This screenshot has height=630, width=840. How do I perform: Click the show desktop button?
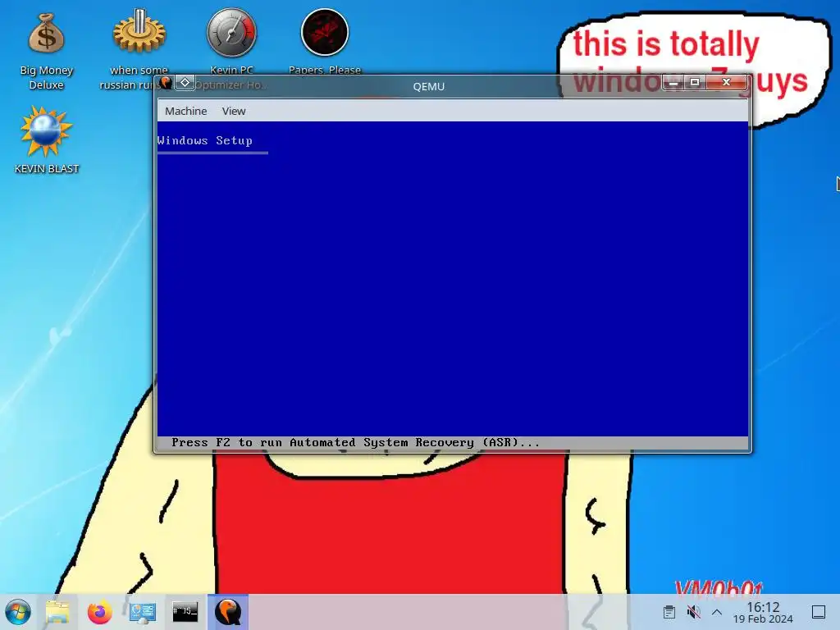[x=819, y=612]
